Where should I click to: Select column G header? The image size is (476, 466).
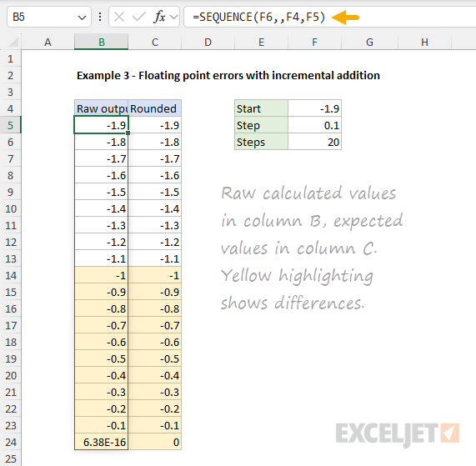[369, 43]
